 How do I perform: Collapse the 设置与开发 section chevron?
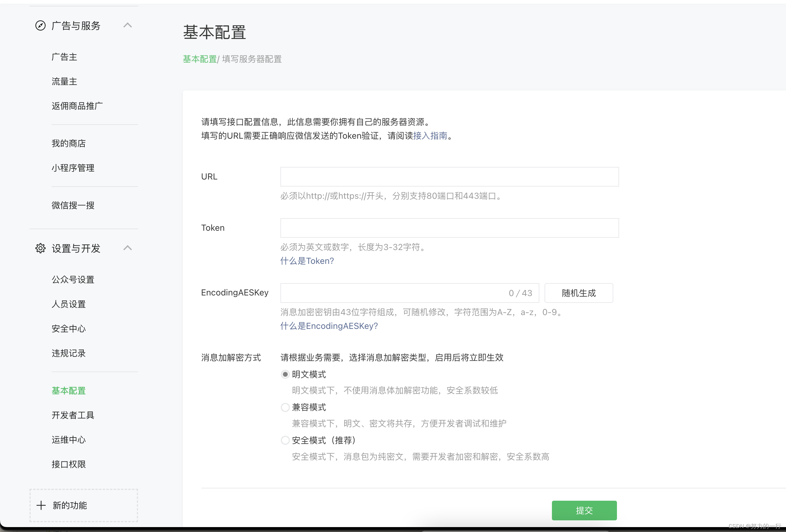(x=128, y=248)
